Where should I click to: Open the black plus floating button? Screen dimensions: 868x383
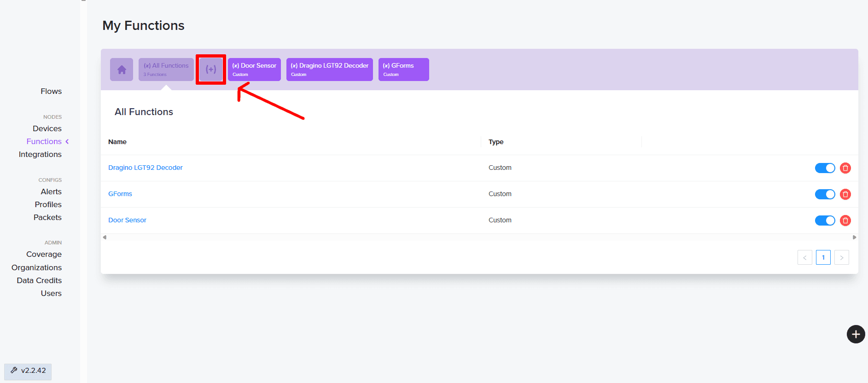[x=856, y=334]
